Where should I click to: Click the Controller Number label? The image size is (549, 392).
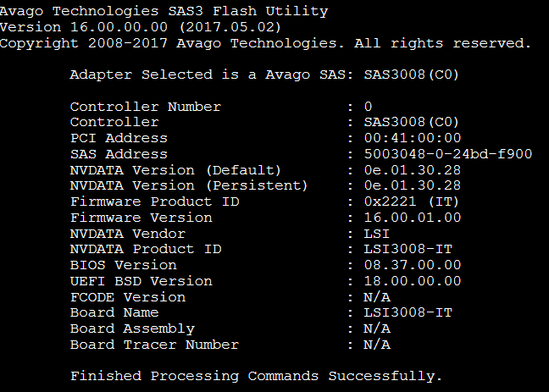tap(145, 107)
